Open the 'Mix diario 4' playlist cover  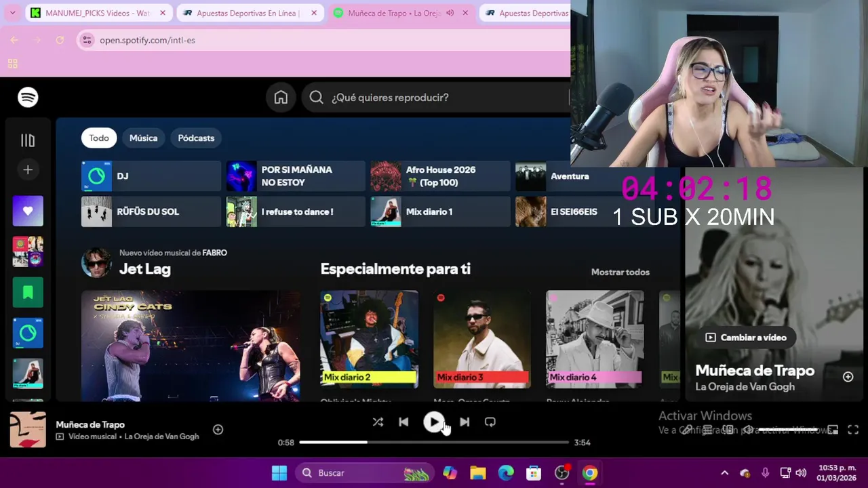[595, 340]
